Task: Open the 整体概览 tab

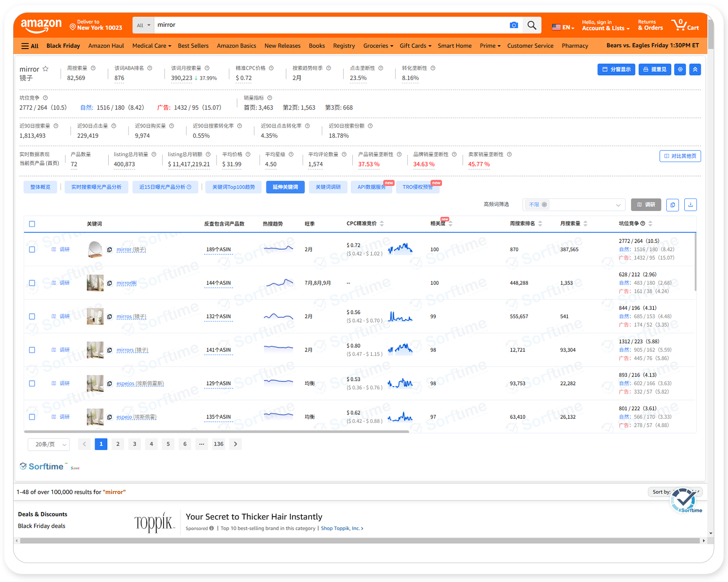Action: point(40,187)
